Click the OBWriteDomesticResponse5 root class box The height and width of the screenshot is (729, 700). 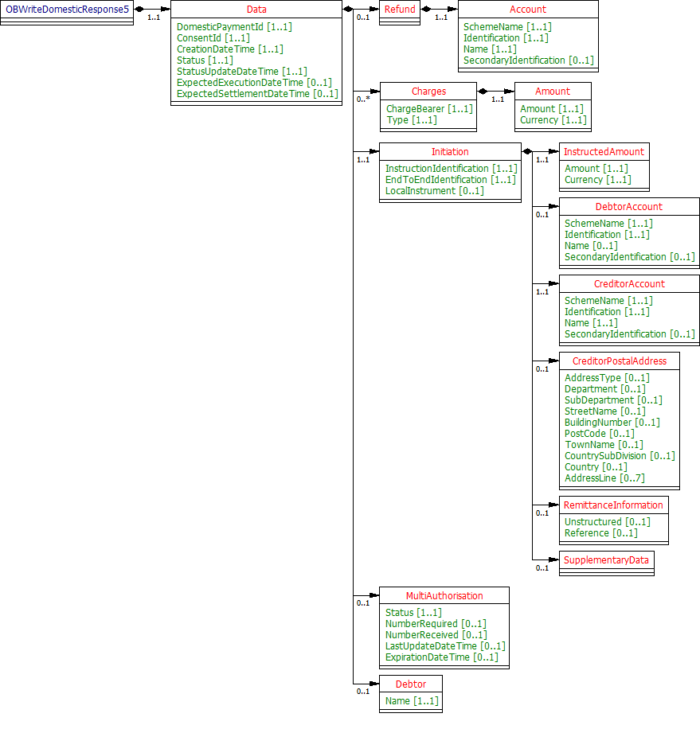[67, 9]
